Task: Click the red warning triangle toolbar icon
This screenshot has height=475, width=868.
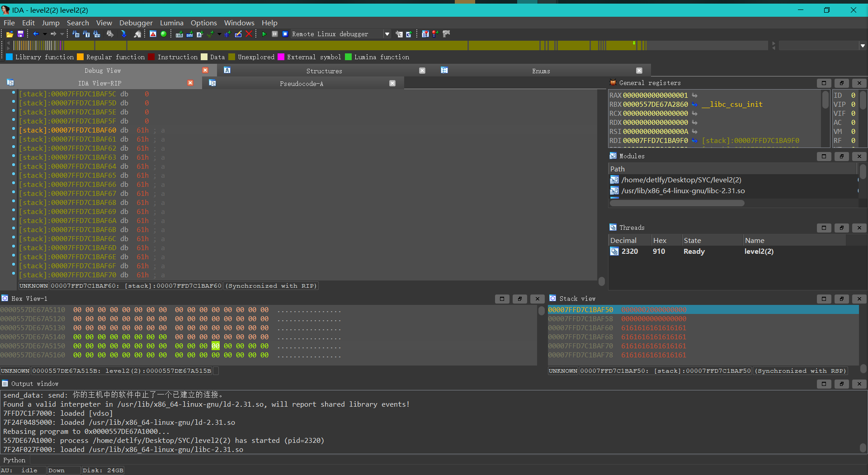Action: [x=153, y=34]
